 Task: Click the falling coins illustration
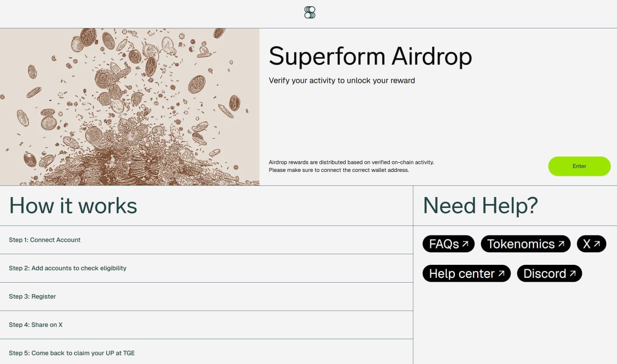[x=130, y=107]
